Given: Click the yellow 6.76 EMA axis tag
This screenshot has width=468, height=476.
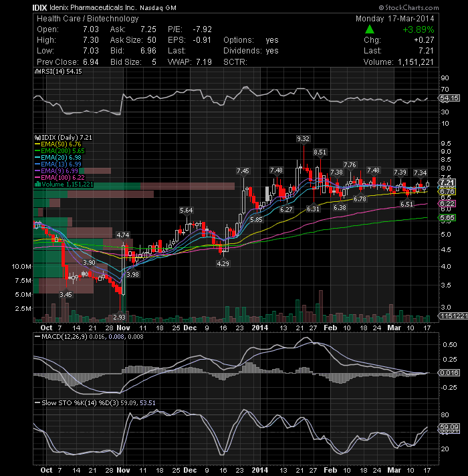Looking at the screenshot, I should [447, 192].
